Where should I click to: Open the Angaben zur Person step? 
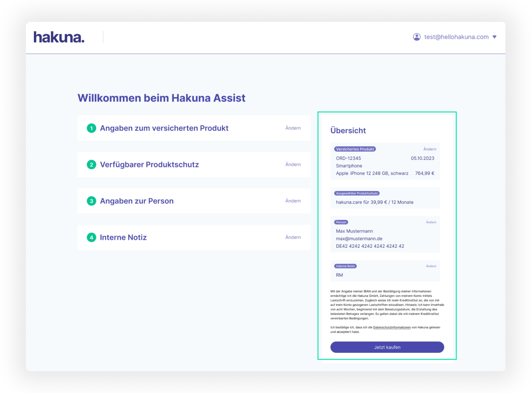137,201
